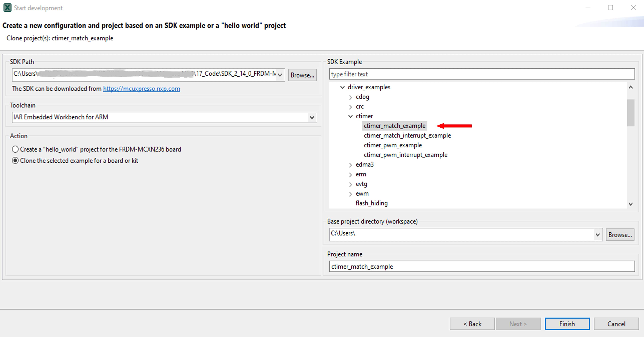The height and width of the screenshot is (337, 644).
Task: Open the SDK Path dropdown arrow
Action: [x=280, y=75]
